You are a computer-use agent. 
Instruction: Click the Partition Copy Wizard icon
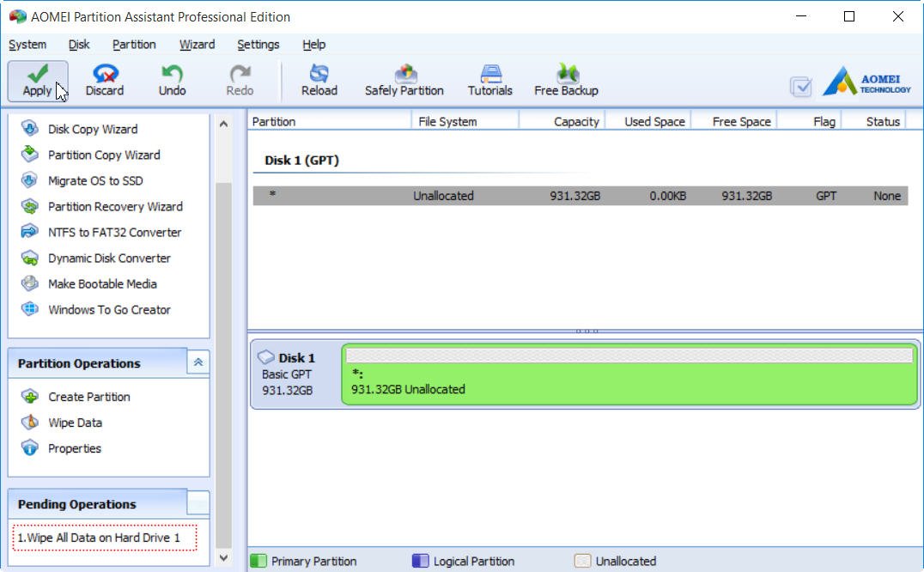click(29, 155)
